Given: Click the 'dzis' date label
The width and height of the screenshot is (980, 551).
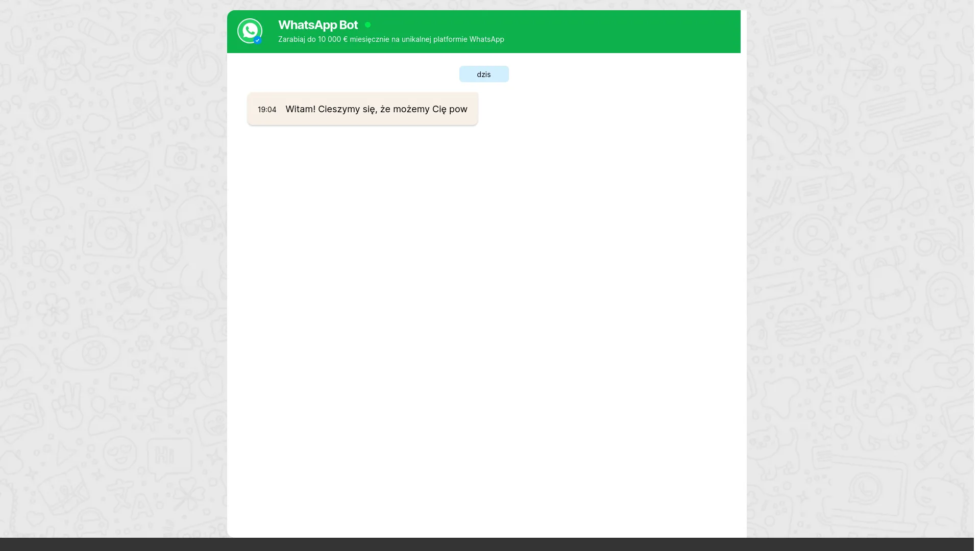Looking at the screenshot, I should pos(484,74).
